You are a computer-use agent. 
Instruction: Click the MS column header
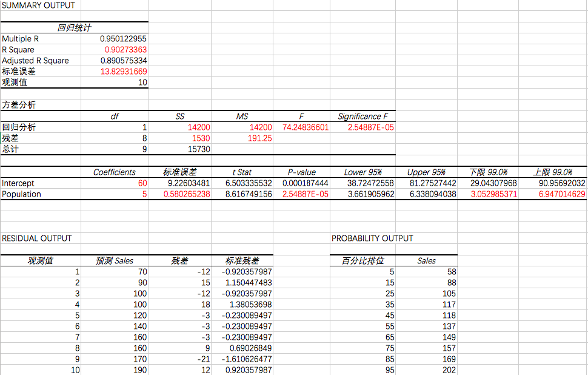(x=242, y=117)
